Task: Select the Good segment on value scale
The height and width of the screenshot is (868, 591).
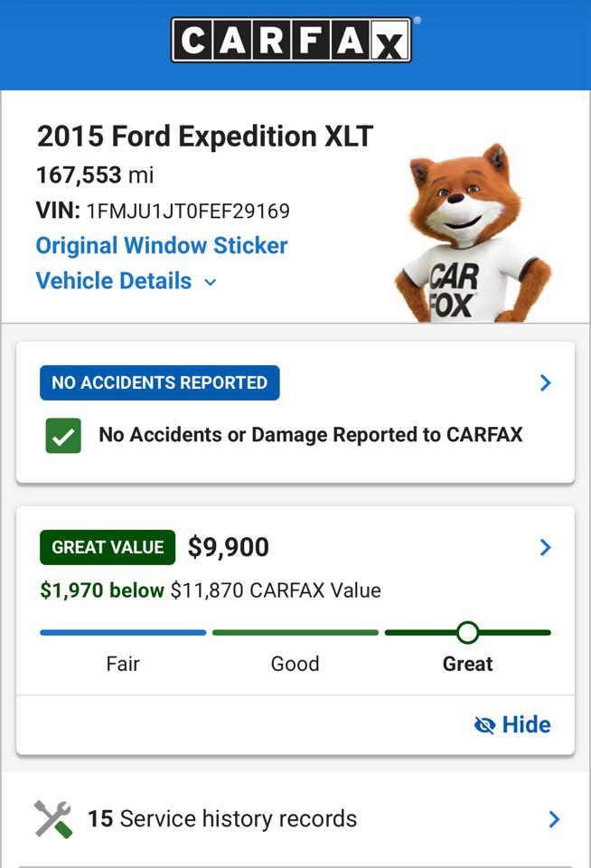Action: point(295,633)
